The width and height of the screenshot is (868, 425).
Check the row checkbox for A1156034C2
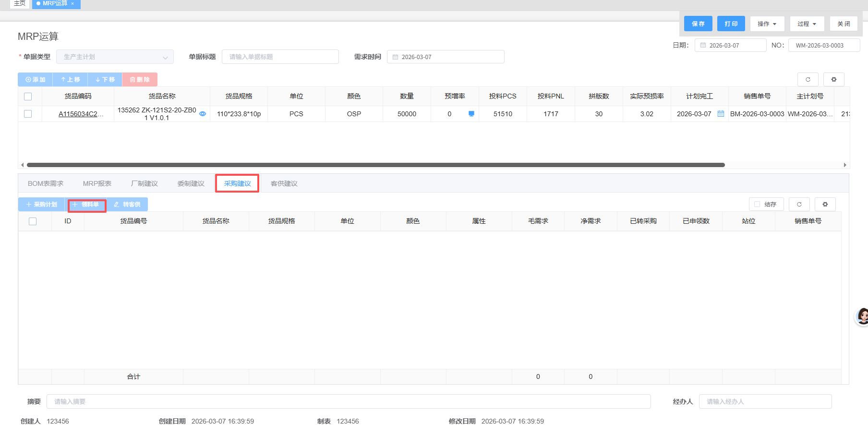(x=28, y=114)
